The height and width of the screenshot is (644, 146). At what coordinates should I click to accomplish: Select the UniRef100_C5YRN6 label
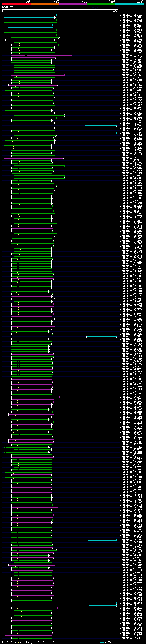(131, 70)
